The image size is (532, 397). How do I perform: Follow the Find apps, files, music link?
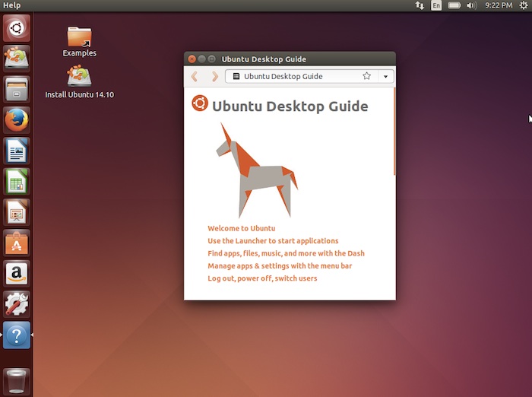tap(286, 253)
